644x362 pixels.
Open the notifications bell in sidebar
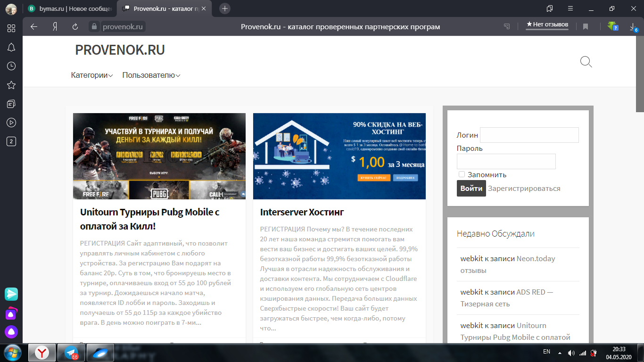11,47
